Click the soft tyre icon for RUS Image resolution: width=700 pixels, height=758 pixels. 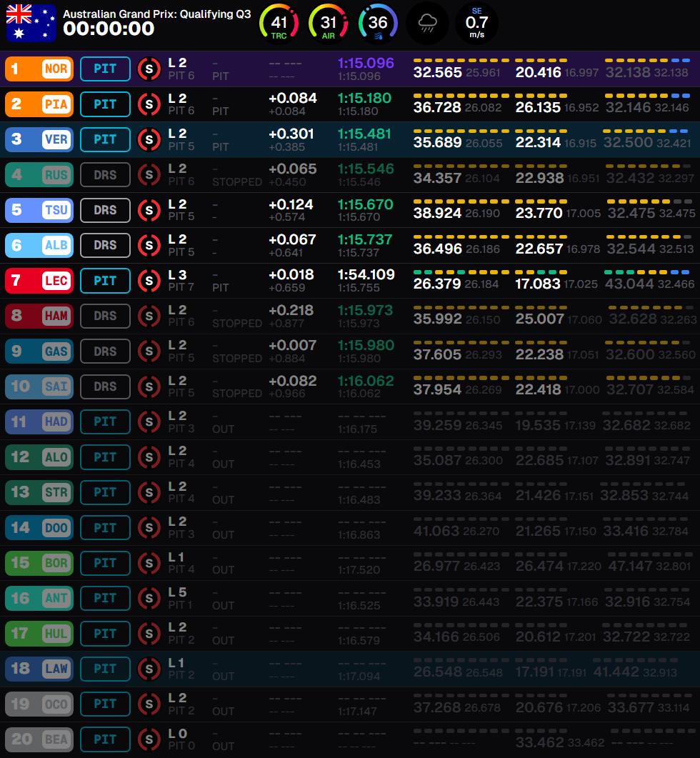(149, 175)
